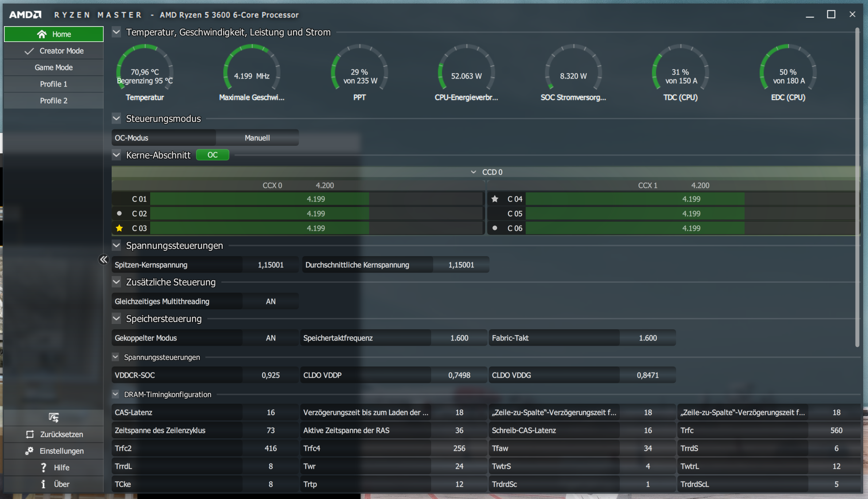The image size is (868, 499).
Task: Select Profile 2
Action: click(x=54, y=101)
